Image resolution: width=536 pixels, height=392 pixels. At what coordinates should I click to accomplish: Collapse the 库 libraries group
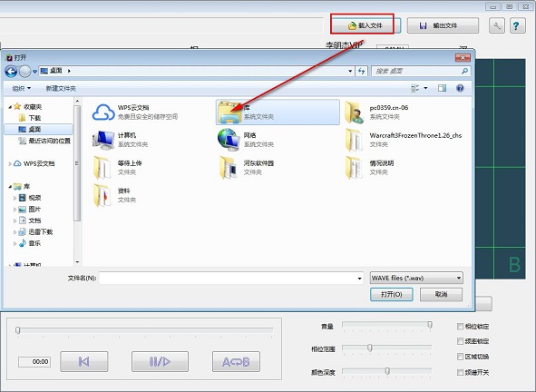tap(10, 187)
